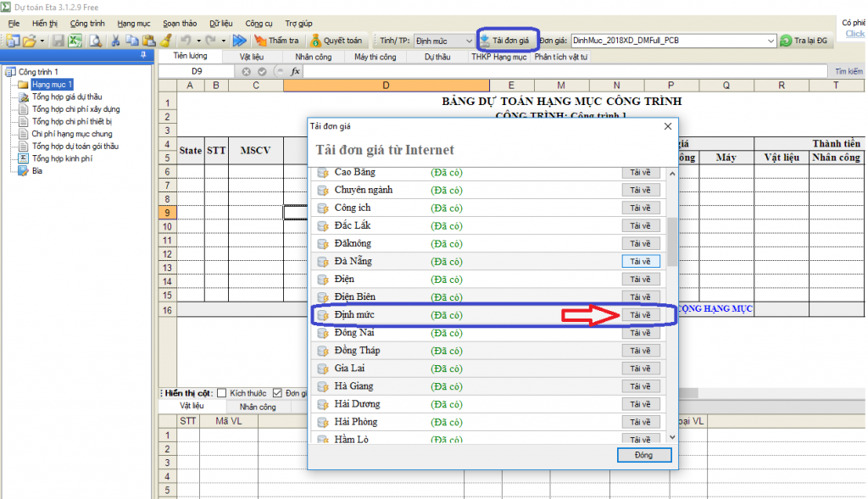This screenshot has width=868, height=499.
Task: Click the format painter brush icon
Action: click(166, 40)
